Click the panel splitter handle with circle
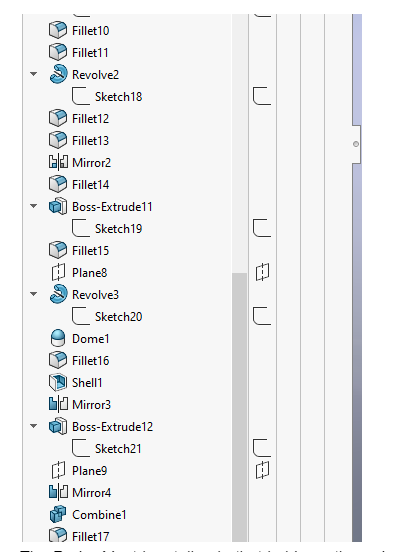Viewport: 399px width, 552px height. coord(356,144)
